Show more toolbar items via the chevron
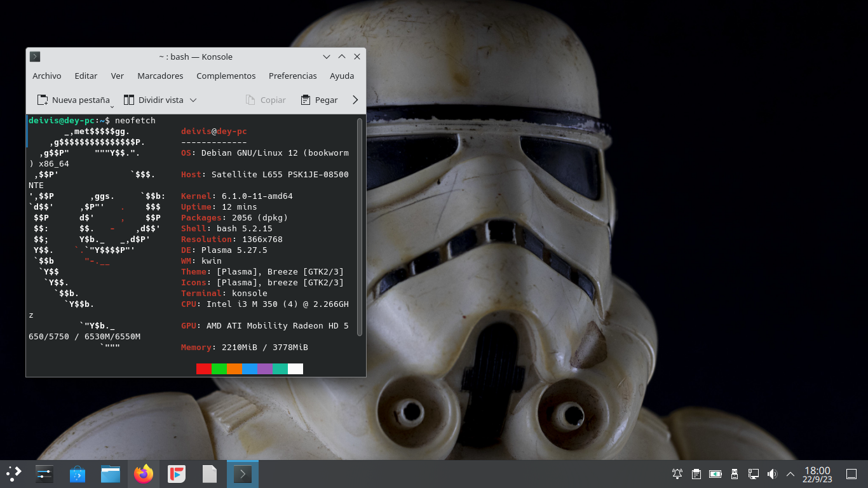 point(355,100)
